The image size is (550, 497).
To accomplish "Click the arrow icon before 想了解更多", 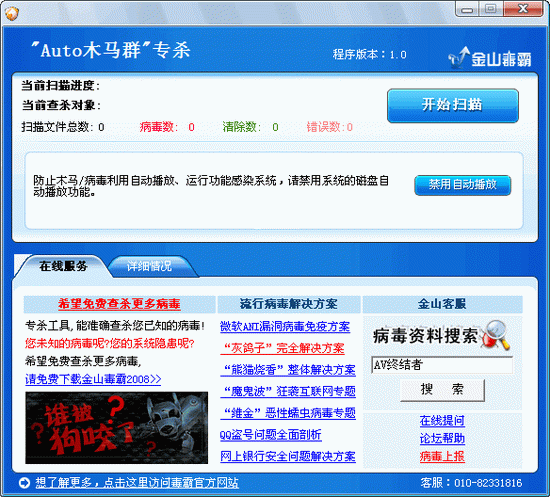I will [x=24, y=483].
